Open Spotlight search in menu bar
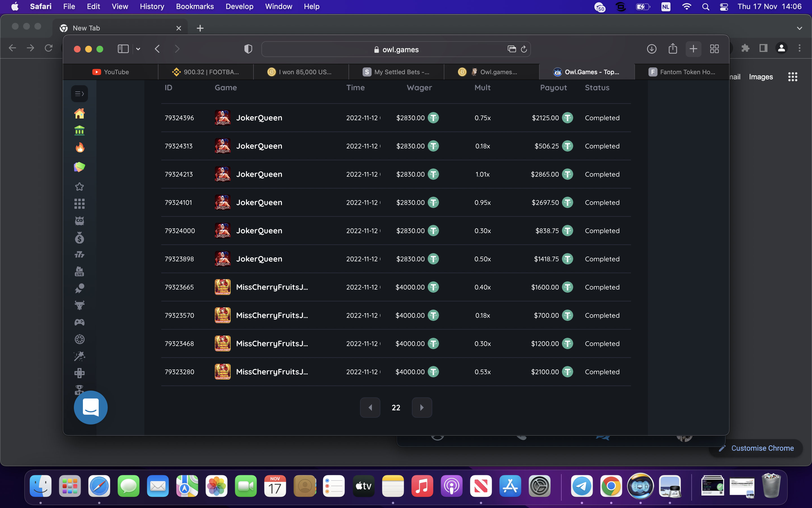The image size is (812, 508). tap(706, 7)
